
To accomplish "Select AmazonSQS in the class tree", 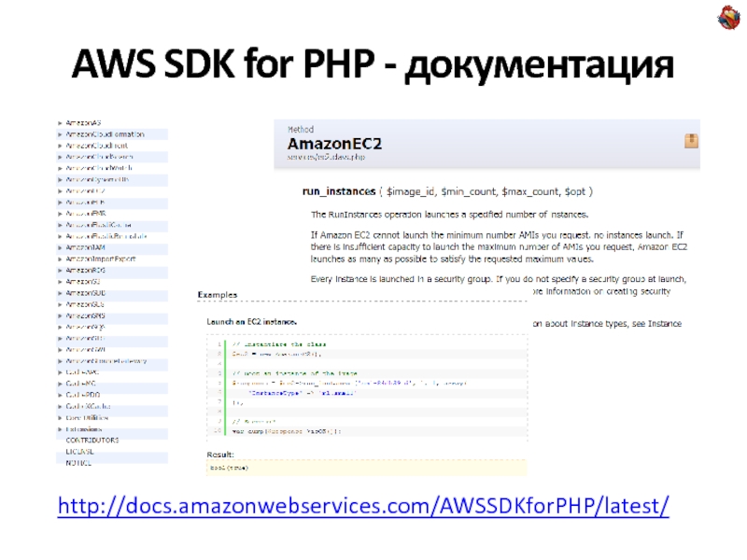I will (85, 328).
